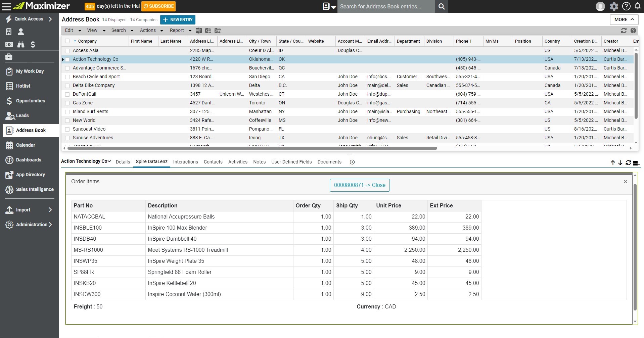The width and height of the screenshot is (644, 338).
Task: Open the details pane layout menu icon
Action: click(636, 163)
